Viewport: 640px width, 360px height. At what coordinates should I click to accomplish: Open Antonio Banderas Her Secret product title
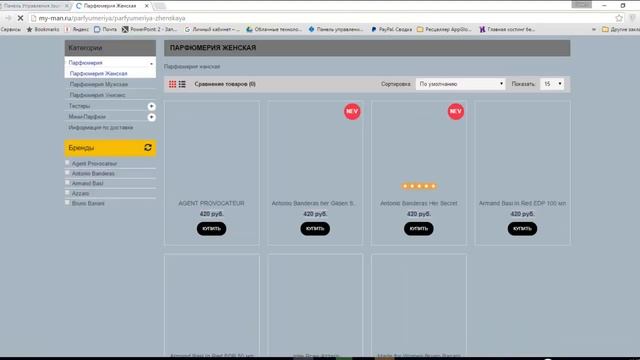click(419, 203)
